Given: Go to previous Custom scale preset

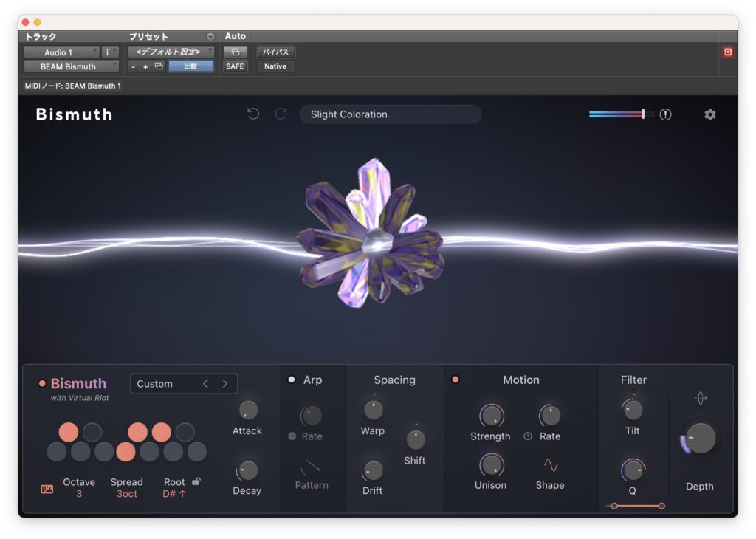Looking at the screenshot, I should point(206,384).
